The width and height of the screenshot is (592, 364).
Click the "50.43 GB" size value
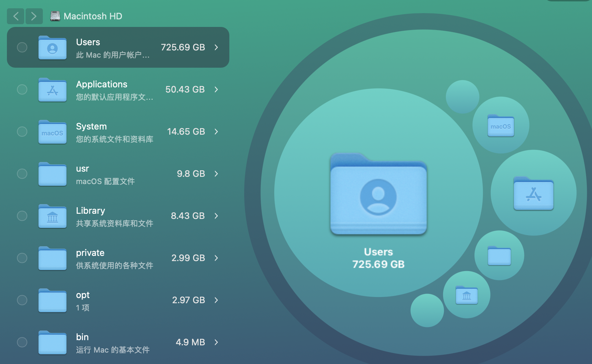[185, 89]
